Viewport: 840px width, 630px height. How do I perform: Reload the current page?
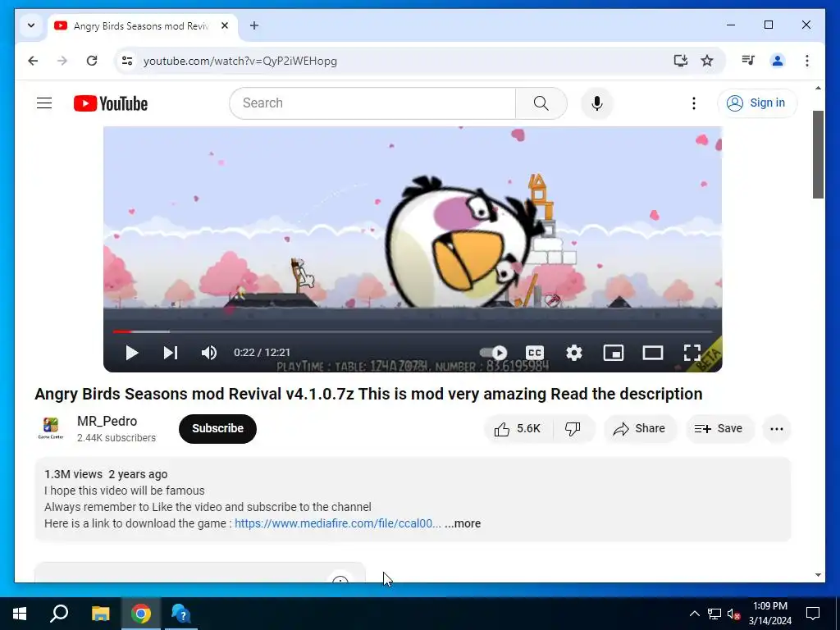pos(92,61)
